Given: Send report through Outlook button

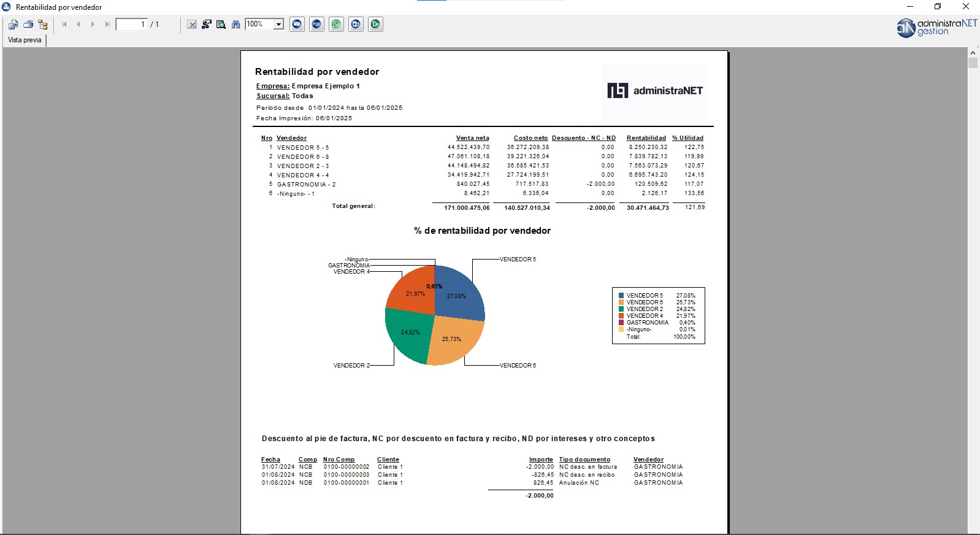Looking at the screenshot, I should point(356,25).
